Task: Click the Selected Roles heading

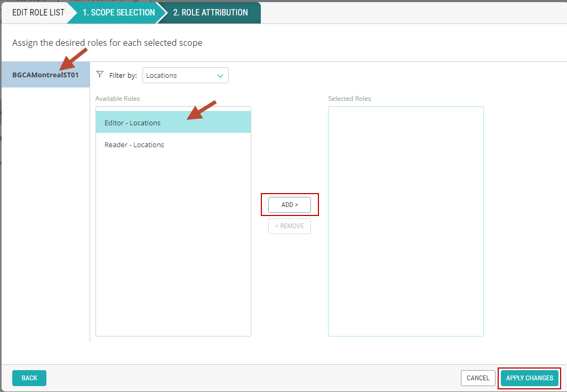Action: (x=349, y=99)
